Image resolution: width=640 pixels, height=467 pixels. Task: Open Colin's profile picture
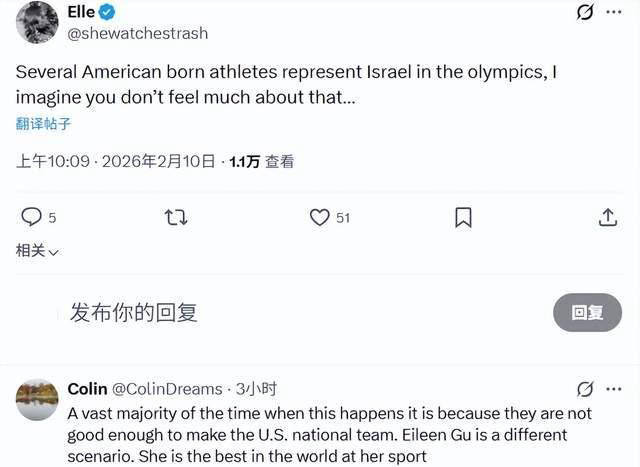37,399
